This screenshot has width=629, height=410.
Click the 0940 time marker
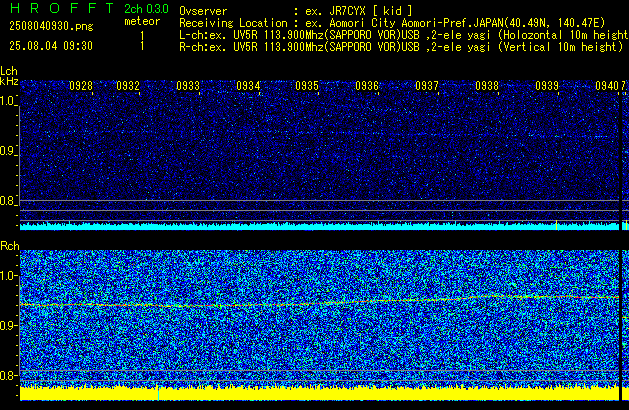click(x=607, y=86)
